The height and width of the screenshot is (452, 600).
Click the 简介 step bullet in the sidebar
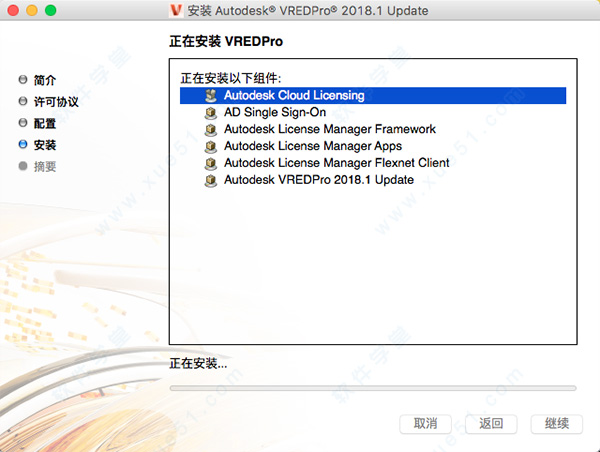click(x=23, y=79)
